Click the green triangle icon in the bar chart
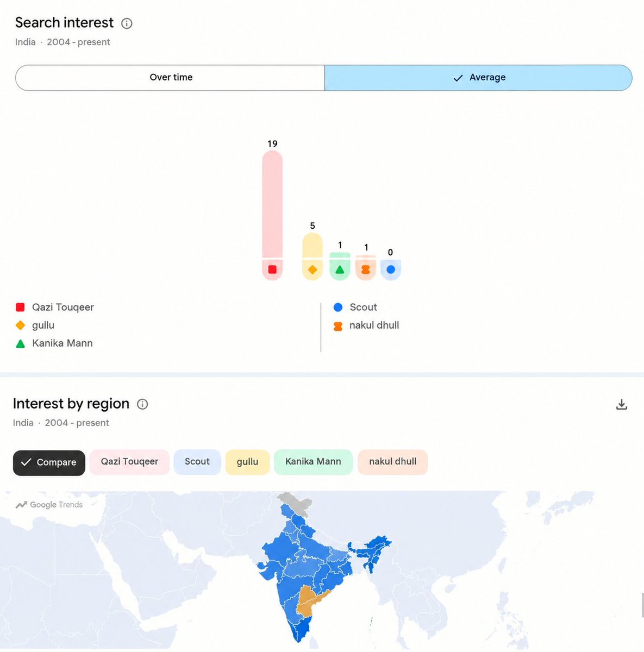 [x=340, y=269]
